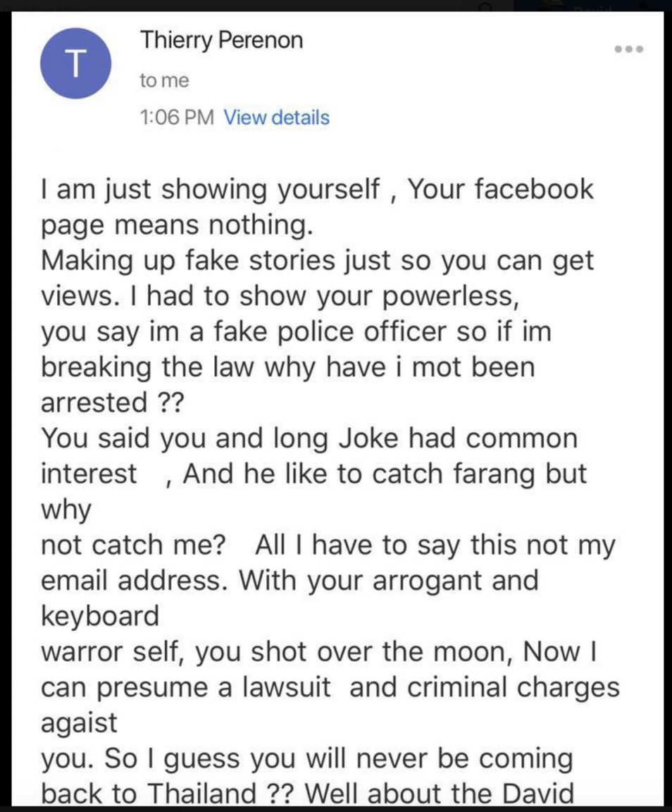Click the line starting "warror self, you shot"
The image size is (672, 812).
[319, 652]
